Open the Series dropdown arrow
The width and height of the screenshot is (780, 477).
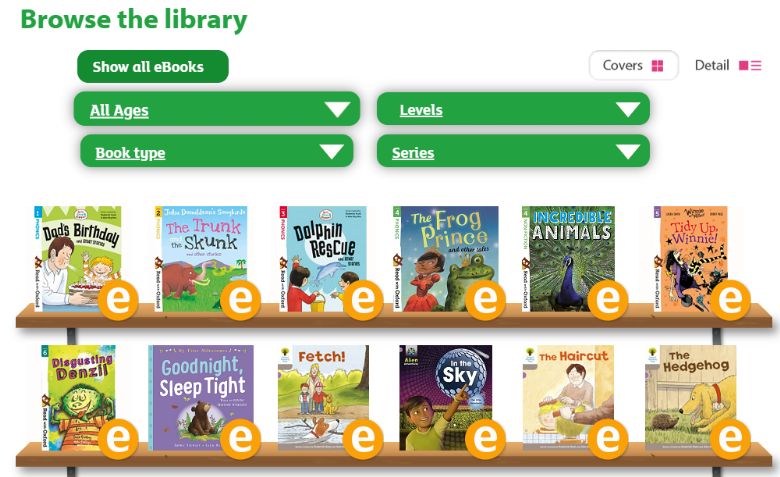coord(628,151)
